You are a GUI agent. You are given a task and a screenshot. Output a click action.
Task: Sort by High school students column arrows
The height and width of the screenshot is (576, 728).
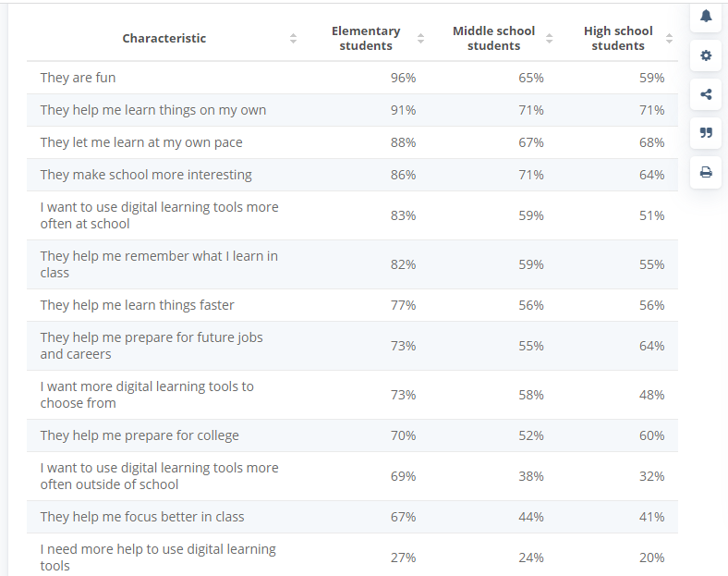(669, 39)
